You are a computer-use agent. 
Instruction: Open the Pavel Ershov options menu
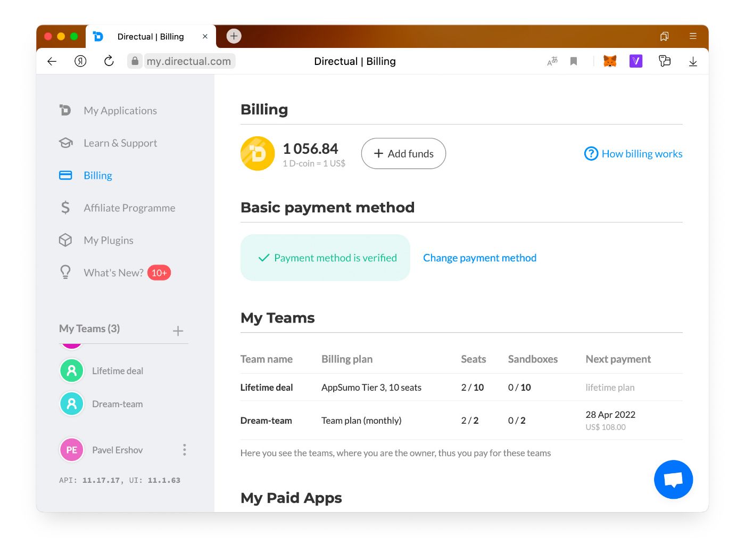coord(185,450)
